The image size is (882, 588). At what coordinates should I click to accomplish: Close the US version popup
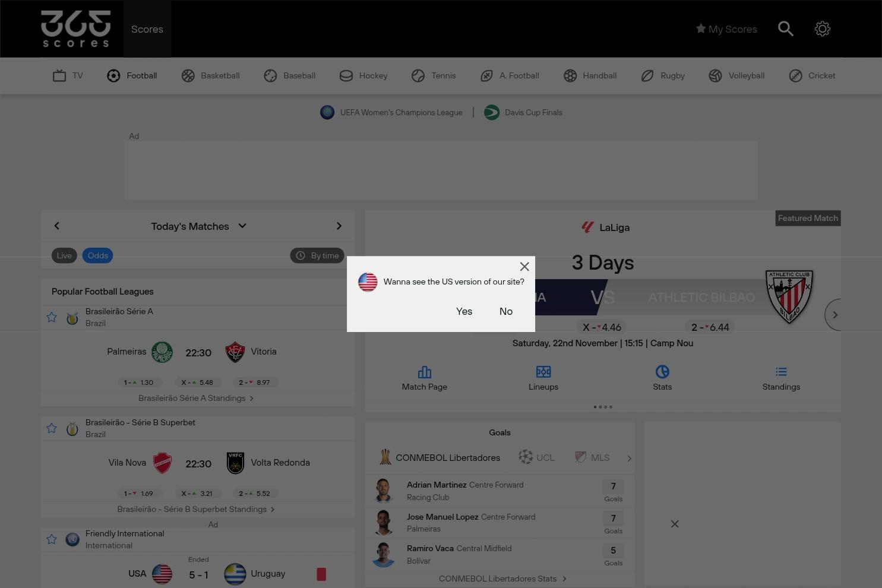click(x=524, y=267)
